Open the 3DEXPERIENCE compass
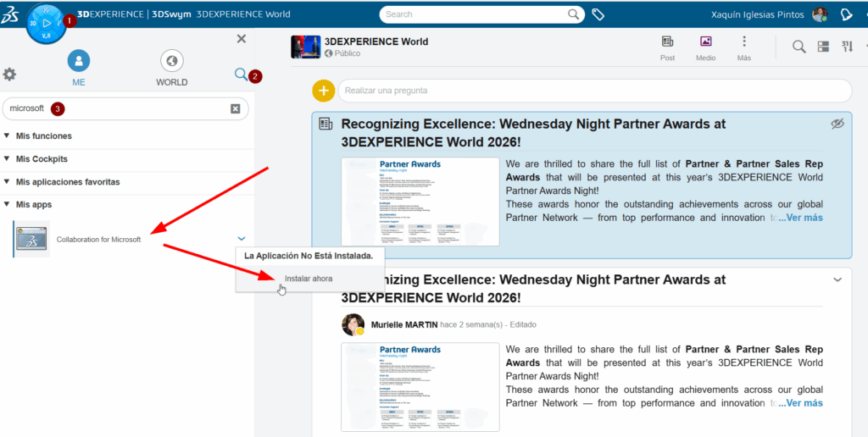The width and height of the screenshot is (868, 437). click(47, 23)
